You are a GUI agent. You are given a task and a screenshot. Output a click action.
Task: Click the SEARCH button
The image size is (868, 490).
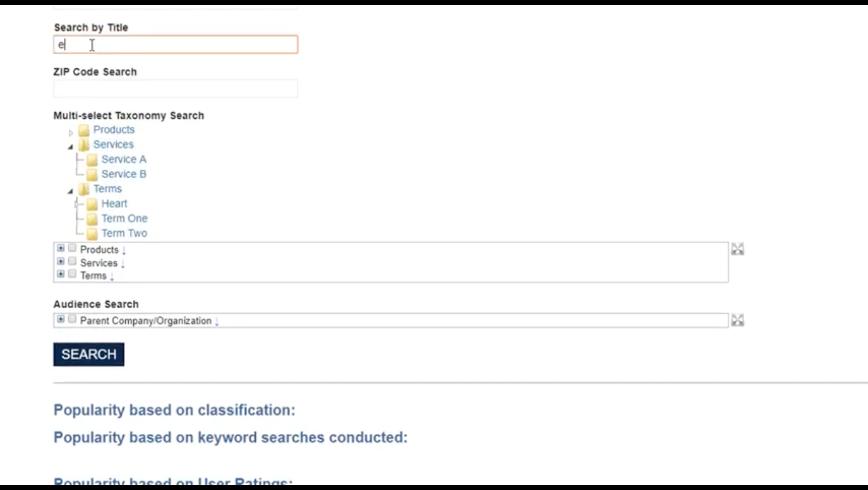point(89,354)
